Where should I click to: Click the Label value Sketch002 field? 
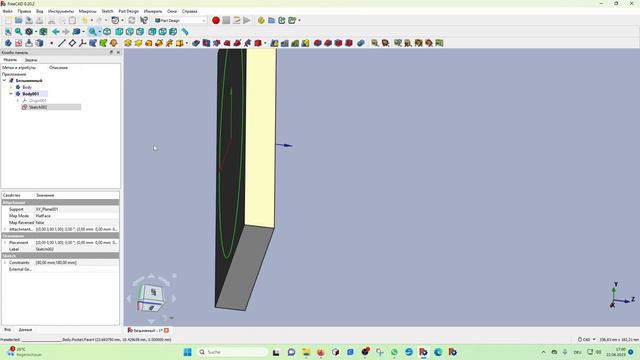[x=77, y=249]
